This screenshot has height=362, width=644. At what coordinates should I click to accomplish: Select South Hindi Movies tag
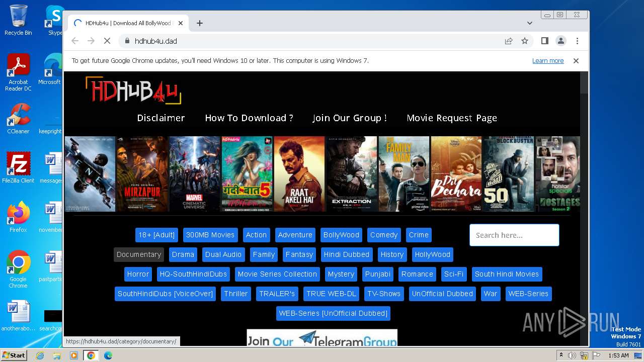click(507, 275)
